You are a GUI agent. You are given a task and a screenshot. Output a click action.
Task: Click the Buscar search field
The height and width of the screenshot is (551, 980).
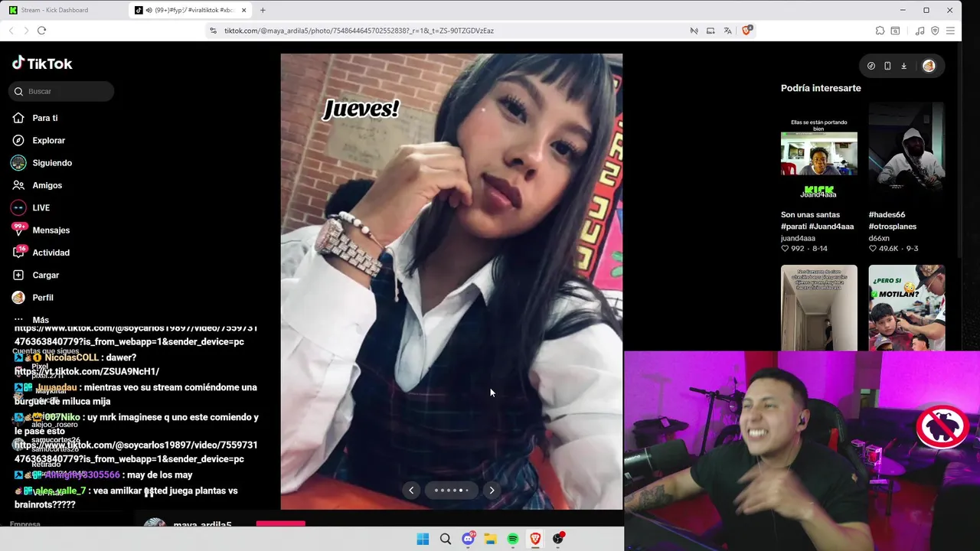[x=61, y=91]
